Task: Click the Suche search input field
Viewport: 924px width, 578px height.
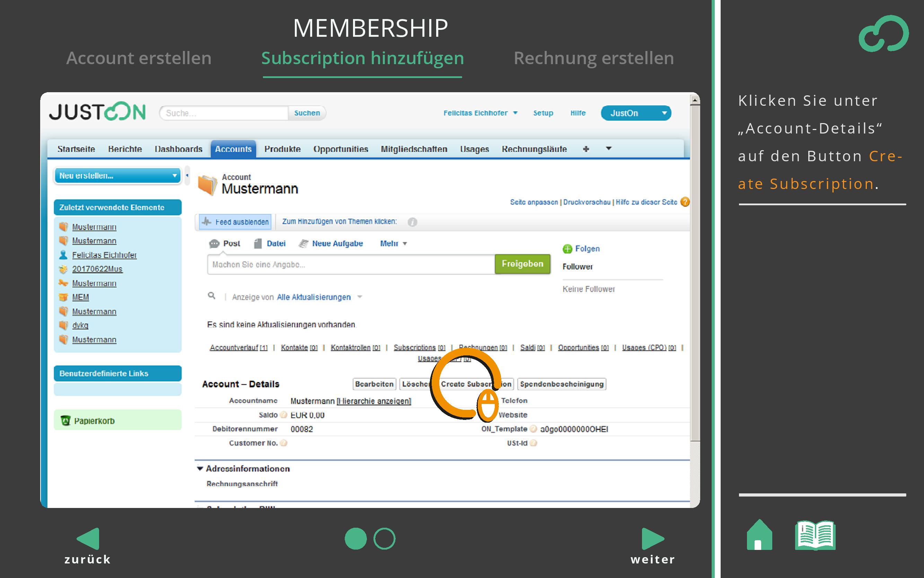Action: click(x=224, y=113)
